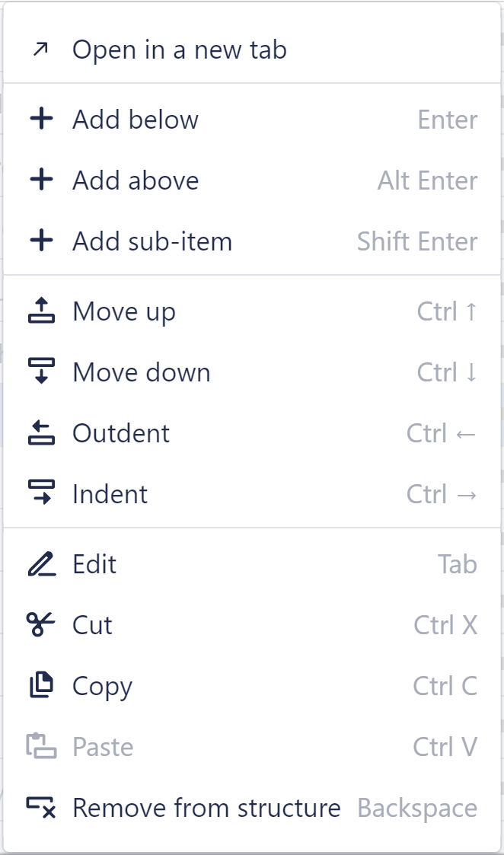Click the Remove from structure icon
This screenshot has height=855, width=504.
pyautogui.click(x=40, y=808)
